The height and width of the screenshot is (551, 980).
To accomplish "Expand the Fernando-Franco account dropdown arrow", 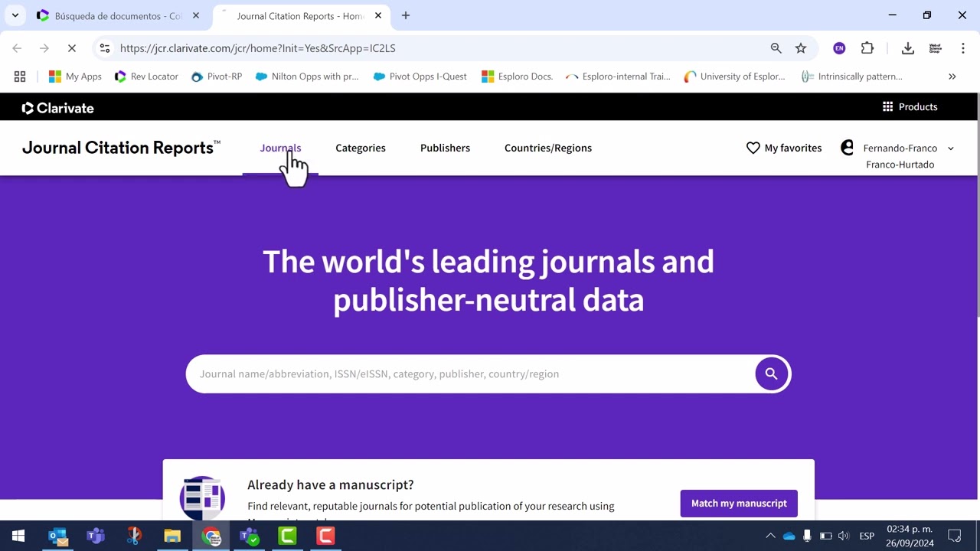I will 951,148.
